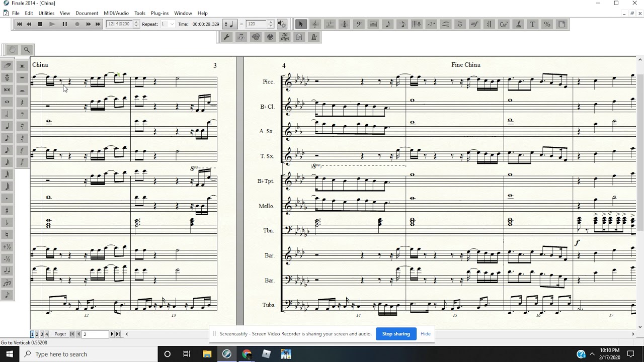Select the Selection arrow tool

click(301, 24)
